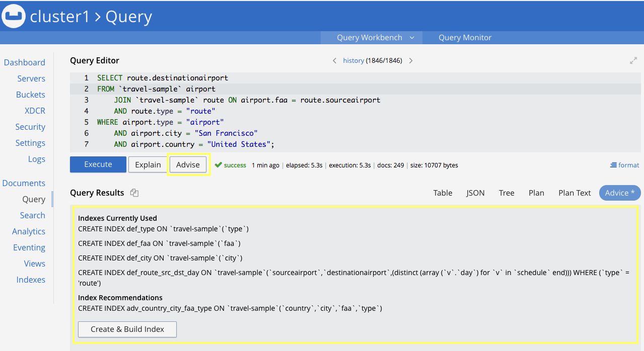Open Indexes from the sidebar
Viewport: 644px width, 351px height.
point(30,280)
